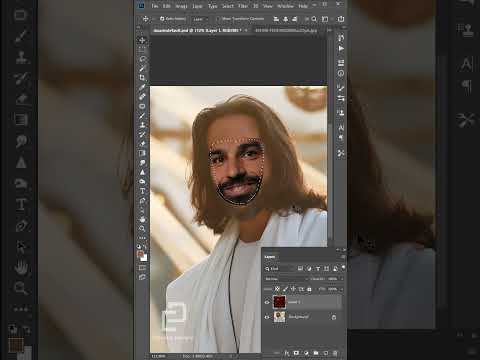Hide the Background layer eye icon
This screenshot has width=480, height=360.
[267, 317]
